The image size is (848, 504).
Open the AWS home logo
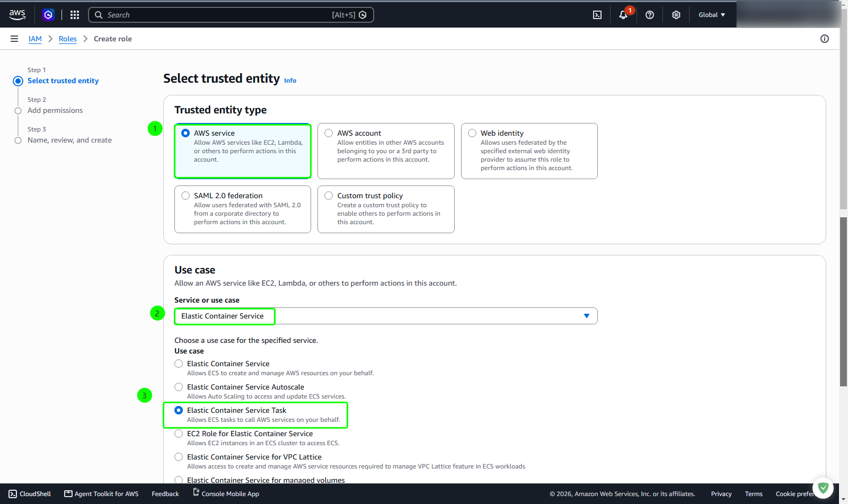pos(17,15)
